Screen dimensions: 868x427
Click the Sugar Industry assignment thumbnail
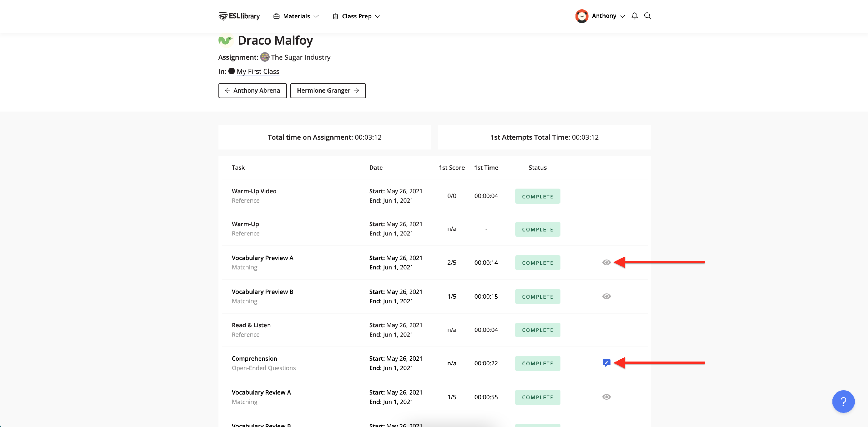point(264,57)
